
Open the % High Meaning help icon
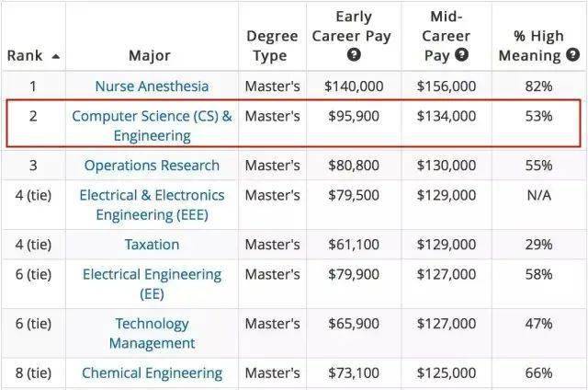coord(572,55)
